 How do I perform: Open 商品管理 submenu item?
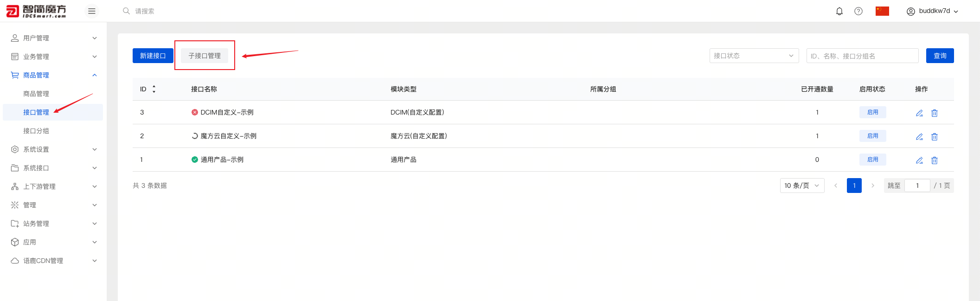pyautogui.click(x=36, y=94)
